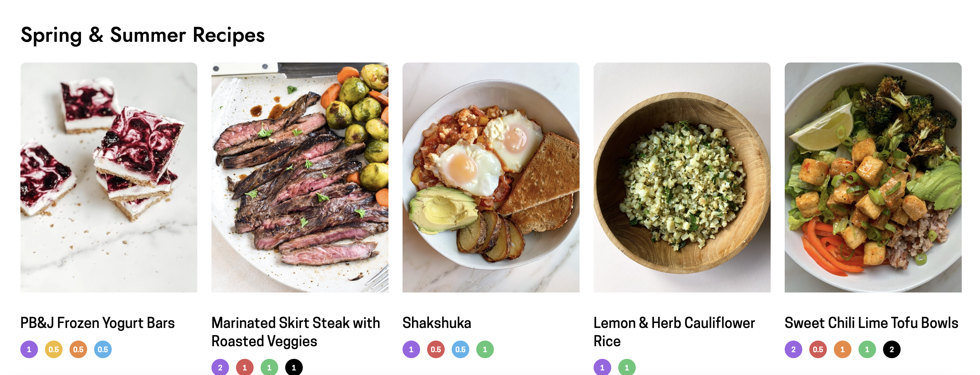
Task: Click purple 1 badge under PB&J Bars
Action: click(x=29, y=349)
